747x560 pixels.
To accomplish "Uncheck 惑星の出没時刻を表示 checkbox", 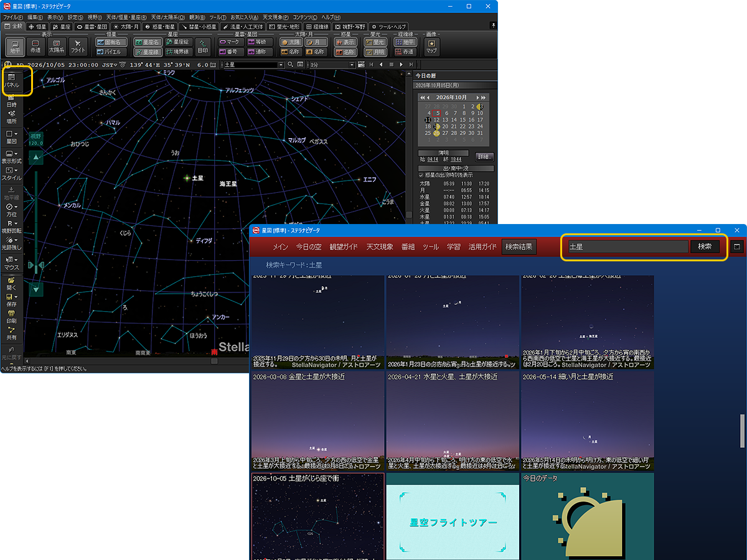I will (x=421, y=175).
